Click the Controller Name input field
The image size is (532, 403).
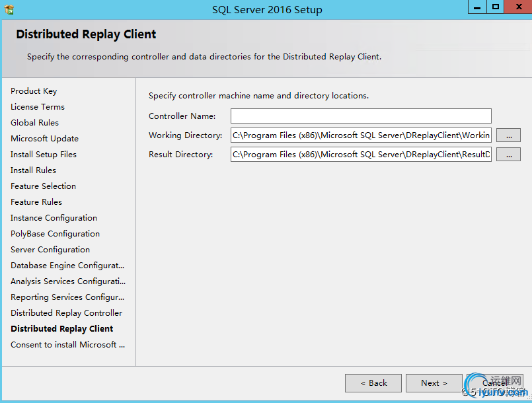coord(361,116)
